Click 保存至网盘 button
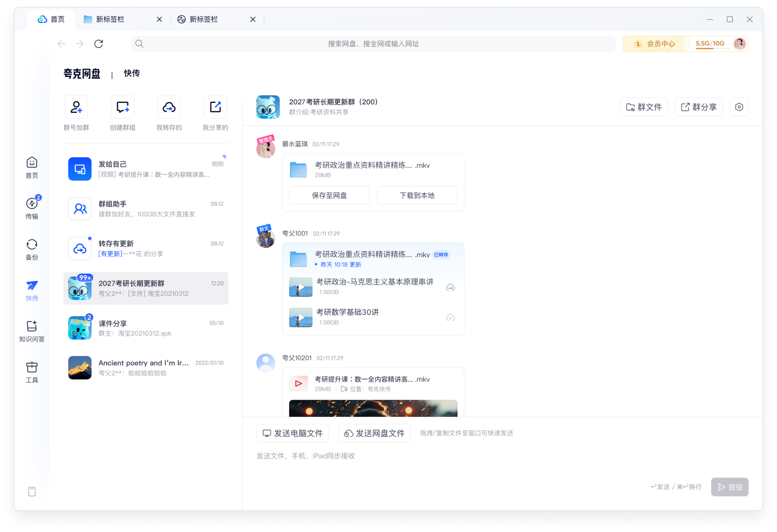 [x=329, y=195]
